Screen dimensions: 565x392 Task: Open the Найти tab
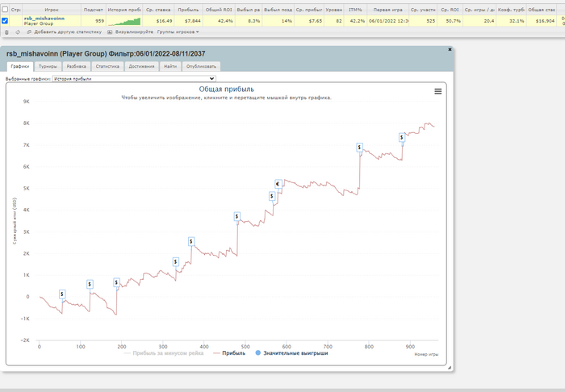(170, 66)
